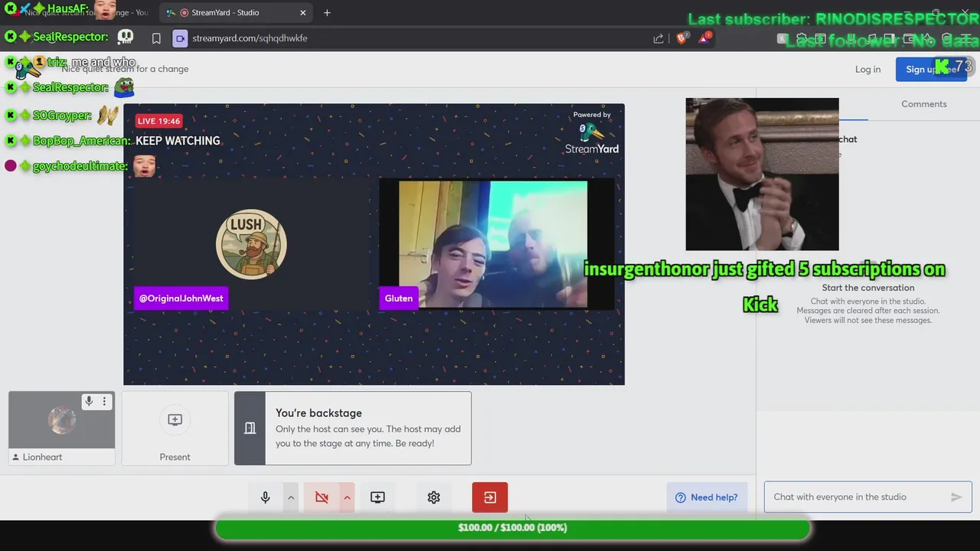The width and height of the screenshot is (980, 551).
Task: Click the Sign up button
Action: [x=931, y=69]
